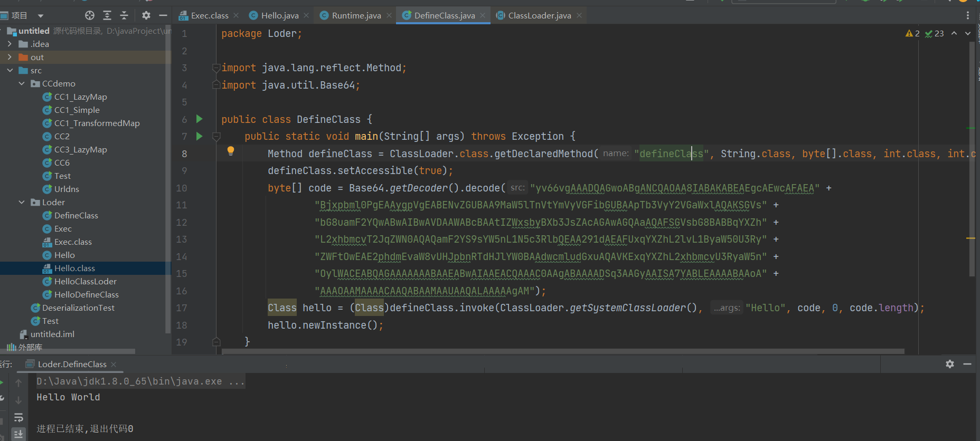Viewport: 980px width, 441px height.
Task: Open the project panel gear settings
Action: click(x=146, y=15)
